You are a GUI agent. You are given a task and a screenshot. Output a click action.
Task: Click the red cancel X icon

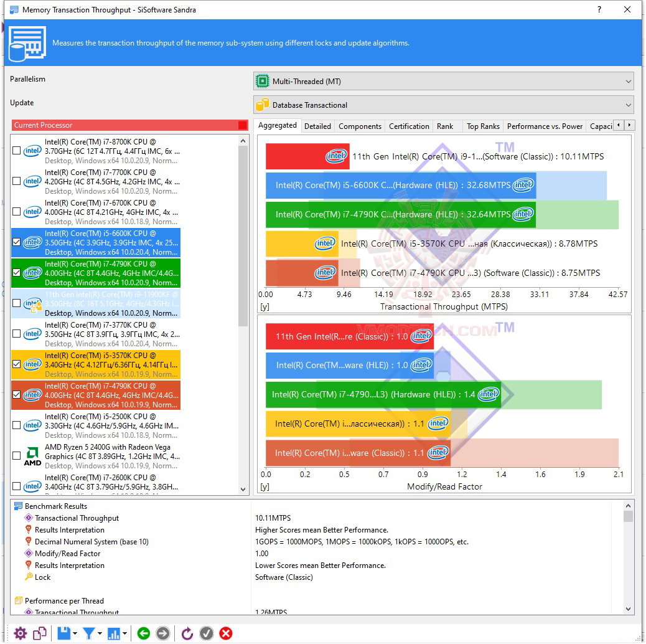(x=226, y=633)
